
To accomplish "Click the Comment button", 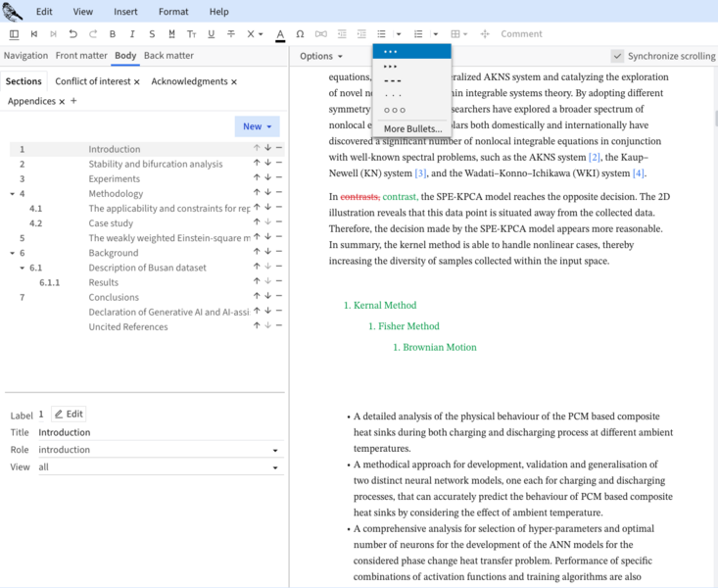I will coord(521,34).
